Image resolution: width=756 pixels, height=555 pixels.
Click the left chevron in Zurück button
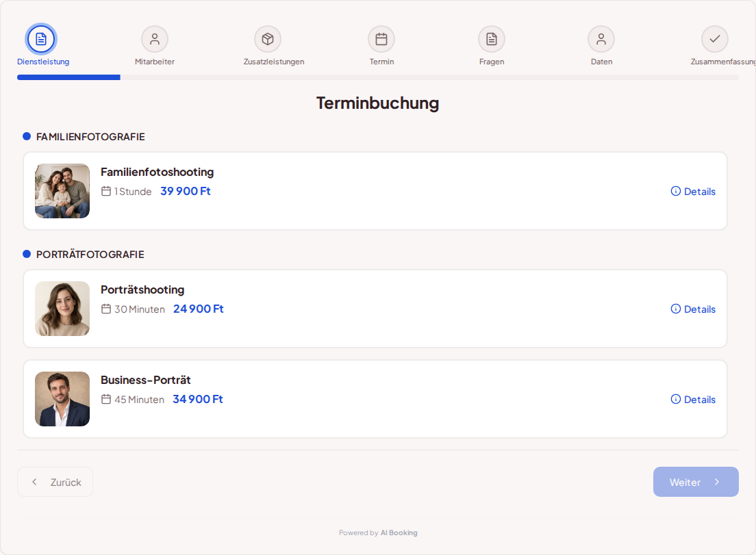coord(34,482)
